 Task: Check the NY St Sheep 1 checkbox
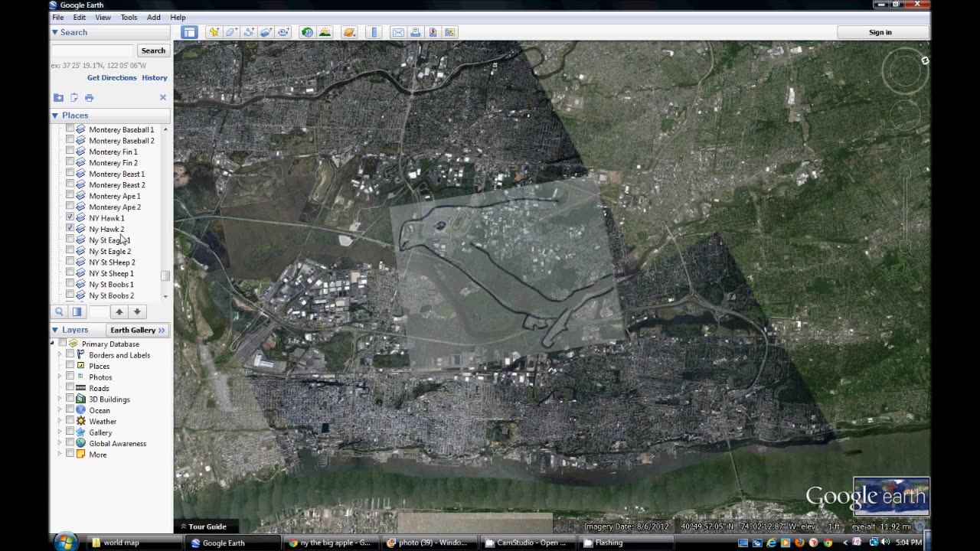(70, 272)
